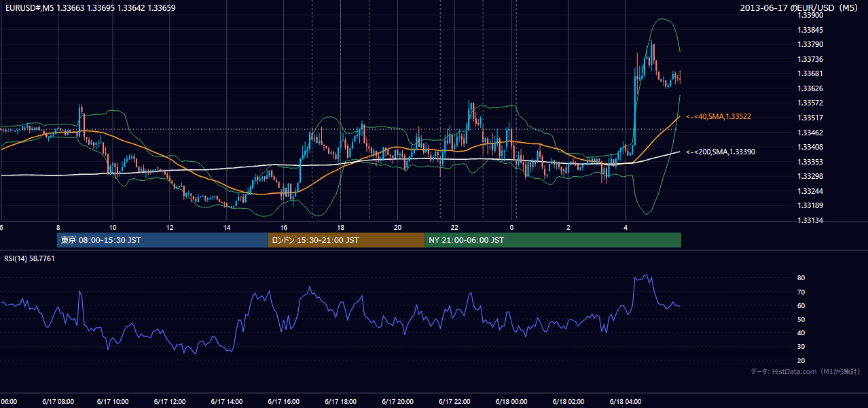Click the 6/17 14:00 bottom time label
868x408 pixels.
click(228, 402)
